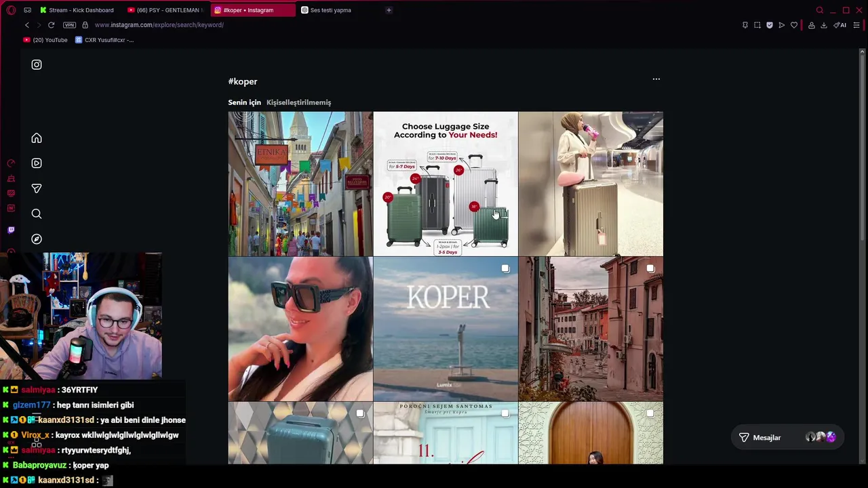Image resolution: width=868 pixels, height=488 pixels.
Task: Open the CXR Yusufi#cxr bookmark
Action: coord(104,40)
